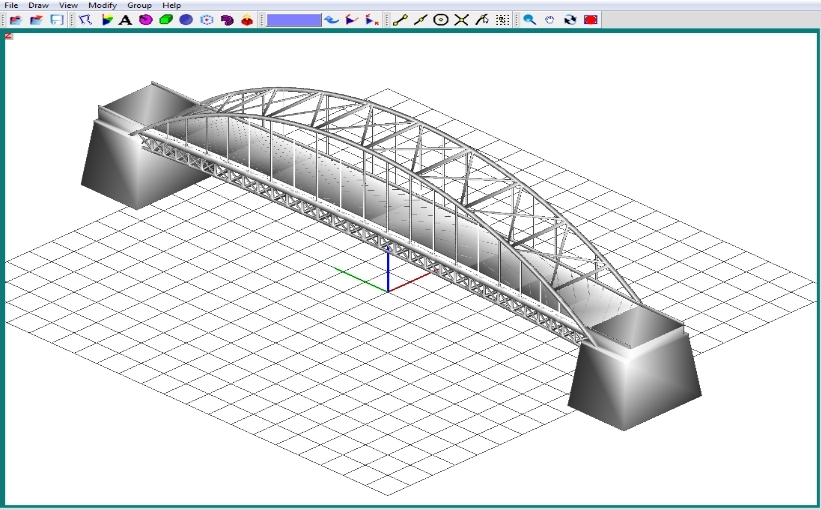
Task: Click the current color blue swatch
Action: pyautogui.click(x=294, y=20)
